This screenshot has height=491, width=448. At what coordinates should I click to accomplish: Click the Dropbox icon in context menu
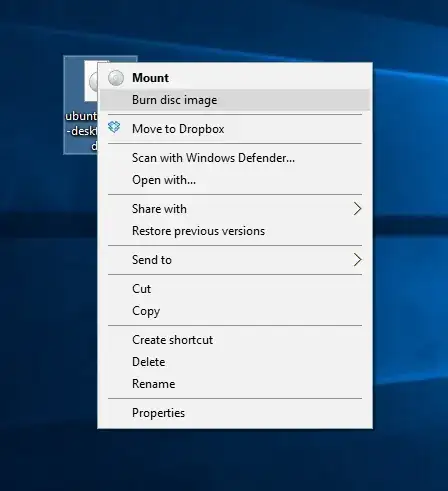[114, 127]
